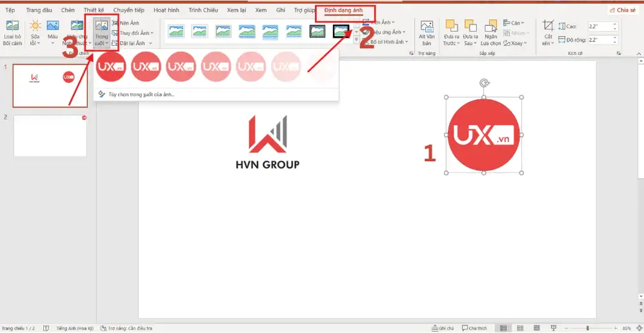Open the Định dạng ảnh tab
Screen dimensions: 644x333
pyautogui.click(x=343, y=10)
